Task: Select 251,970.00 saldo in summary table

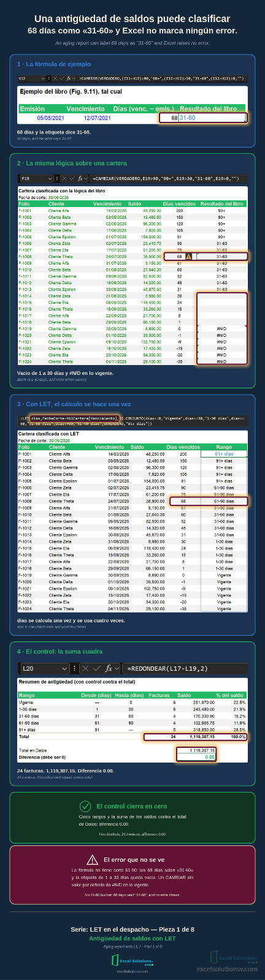Action: pyautogui.click(x=204, y=703)
